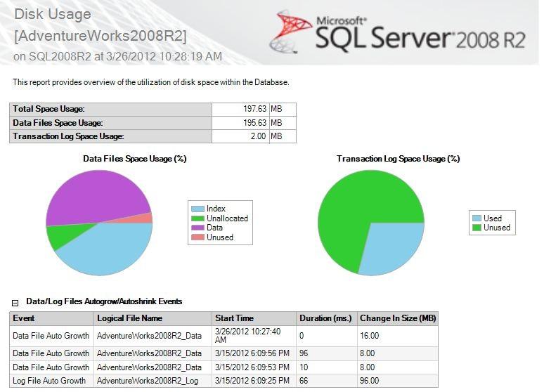Screen dimensions: 544x392
Task: Click the Index legend color swatch
Action: point(197,209)
